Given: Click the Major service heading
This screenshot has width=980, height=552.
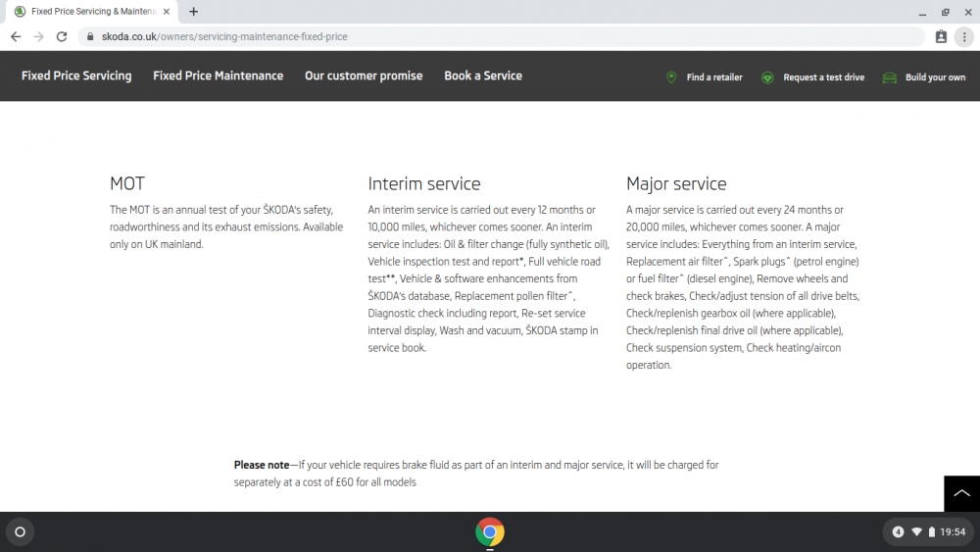Looking at the screenshot, I should [676, 183].
